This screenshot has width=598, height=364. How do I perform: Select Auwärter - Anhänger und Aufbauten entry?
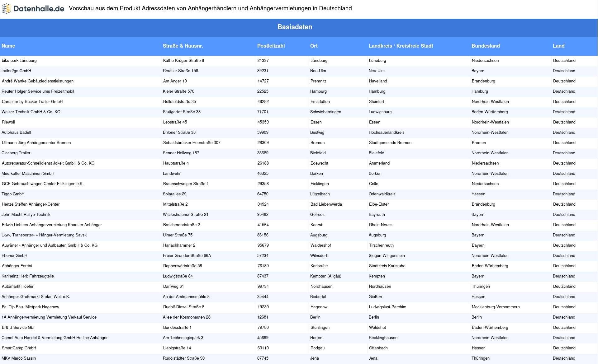click(50, 245)
